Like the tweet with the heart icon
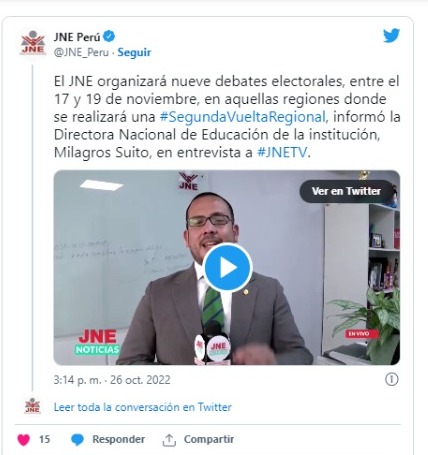Viewport: 428px width, 455px height. 24,440
